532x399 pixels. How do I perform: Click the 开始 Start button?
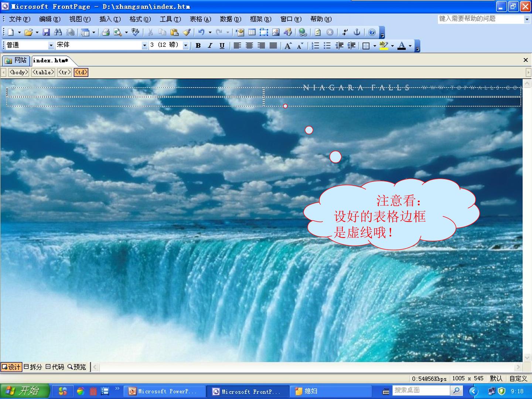pyautogui.click(x=25, y=391)
